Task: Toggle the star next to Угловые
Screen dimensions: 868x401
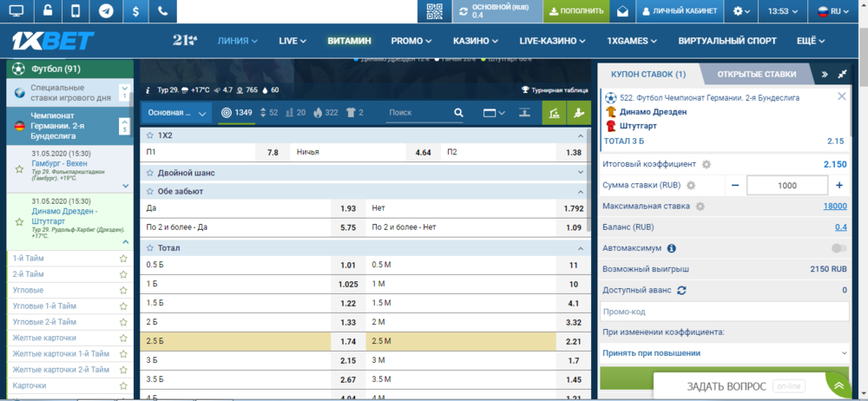Action: click(x=123, y=290)
